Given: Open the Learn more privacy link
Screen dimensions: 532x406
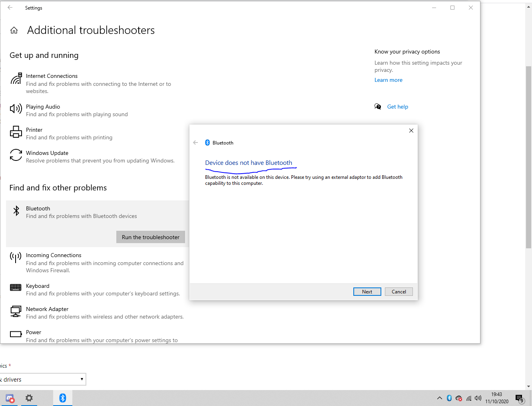Looking at the screenshot, I should tap(389, 80).
